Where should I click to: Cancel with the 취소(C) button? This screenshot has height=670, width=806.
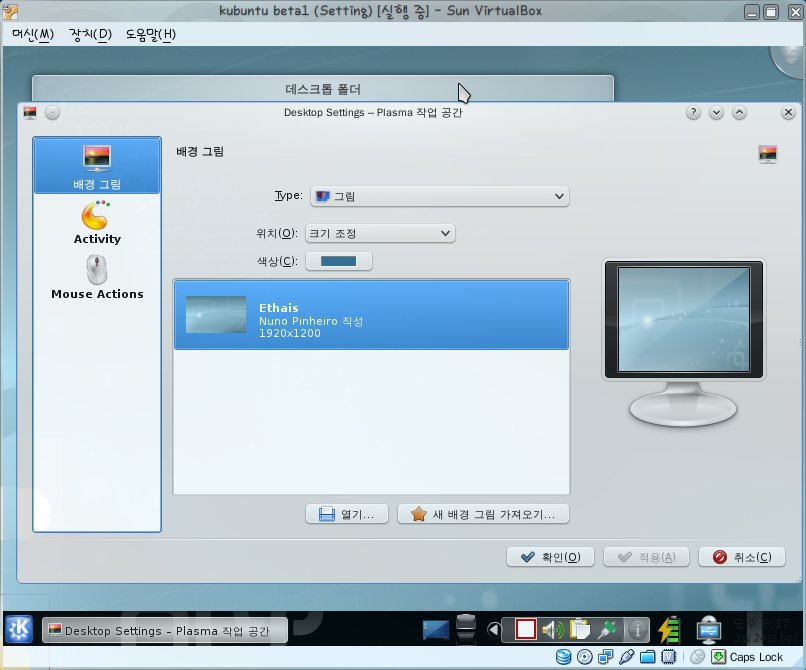point(742,557)
